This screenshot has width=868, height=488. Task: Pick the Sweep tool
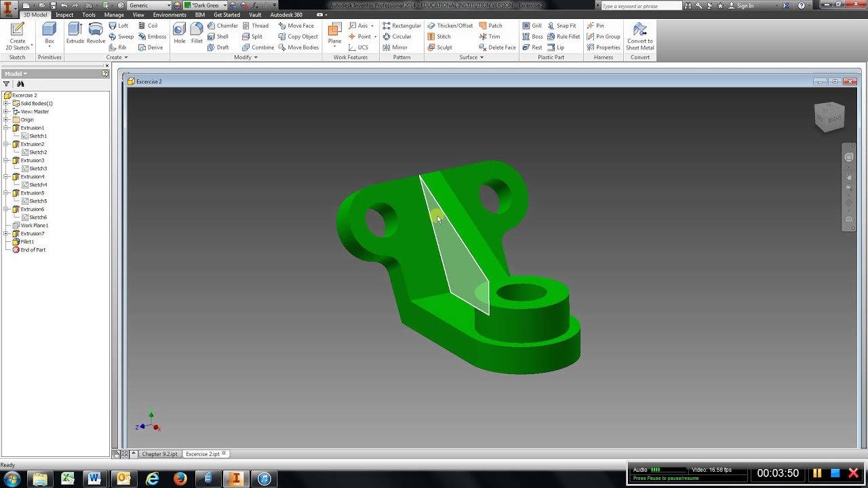pyautogui.click(x=121, y=37)
